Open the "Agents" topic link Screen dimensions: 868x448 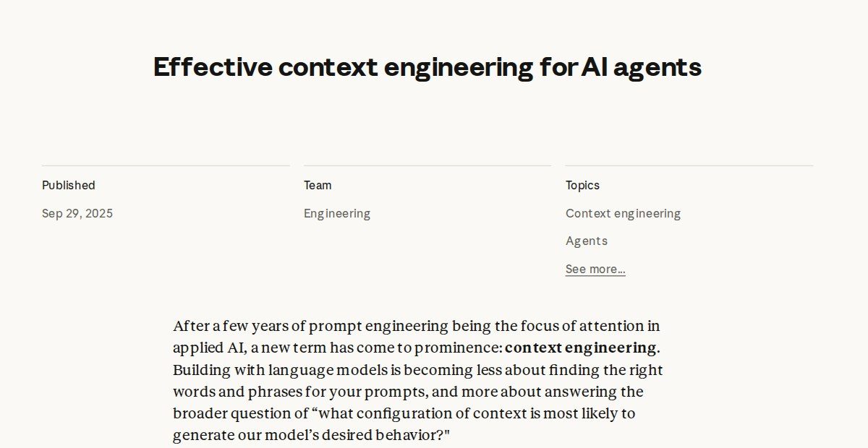[587, 241]
